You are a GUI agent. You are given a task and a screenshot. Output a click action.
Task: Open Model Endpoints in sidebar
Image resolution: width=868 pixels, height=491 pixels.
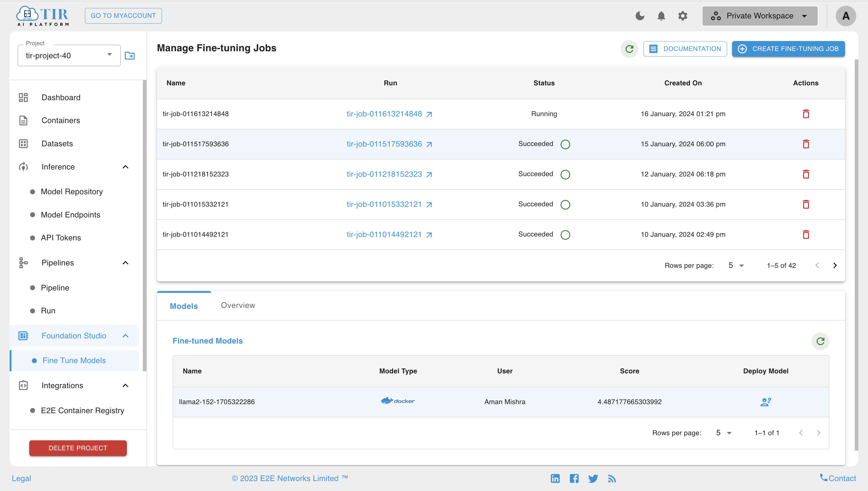click(x=71, y=215)
